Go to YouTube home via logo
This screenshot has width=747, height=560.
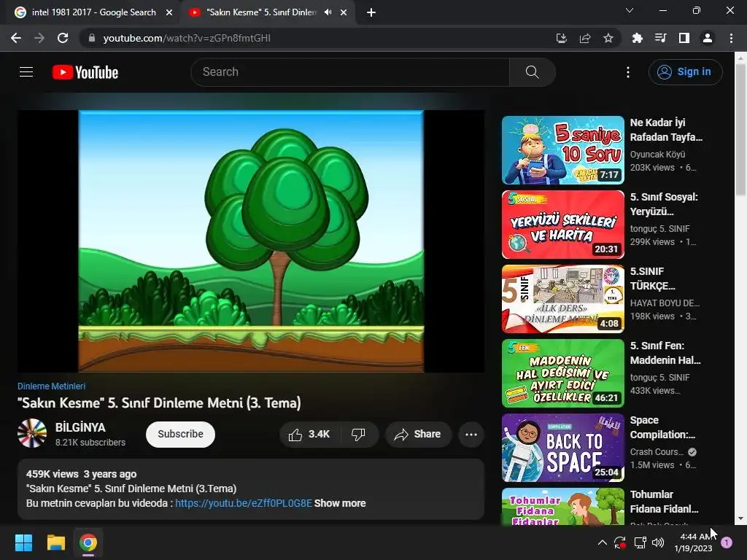coord(85,72)
